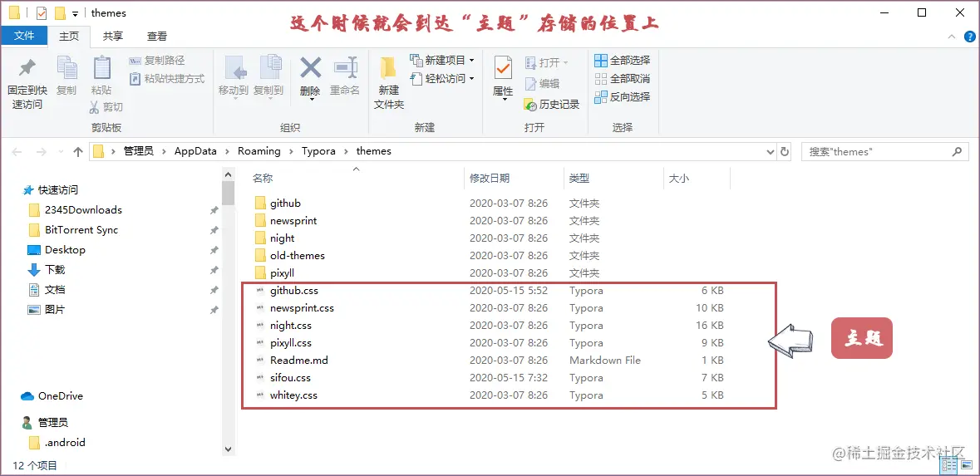This screenshot has width=980, height=476.
Task: Click Copy path (复制路径)
Action: 157,61
